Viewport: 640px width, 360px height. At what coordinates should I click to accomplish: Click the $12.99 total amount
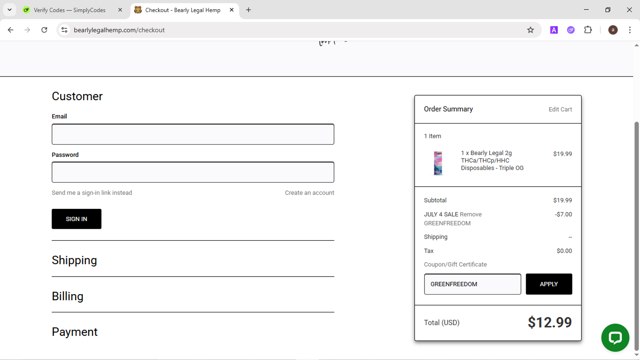point(550,322)
